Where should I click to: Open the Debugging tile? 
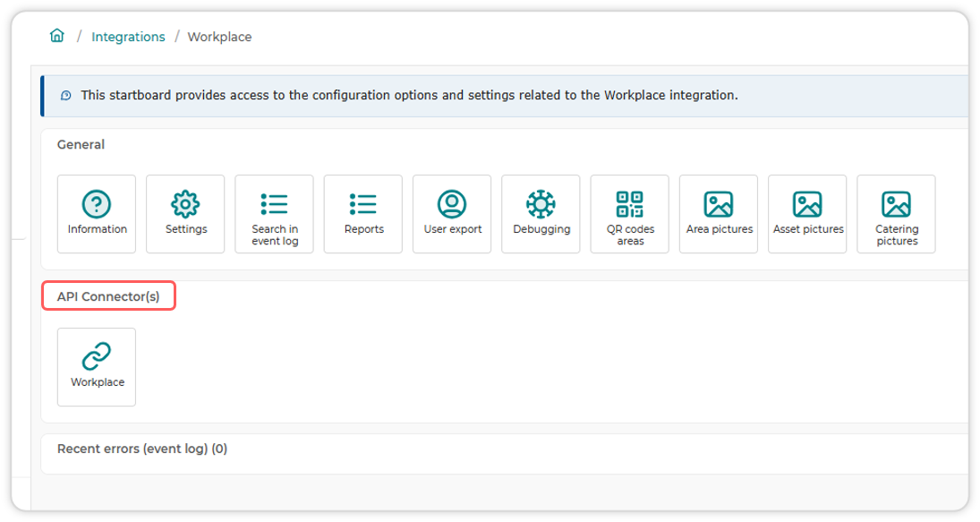click(541, 214)
